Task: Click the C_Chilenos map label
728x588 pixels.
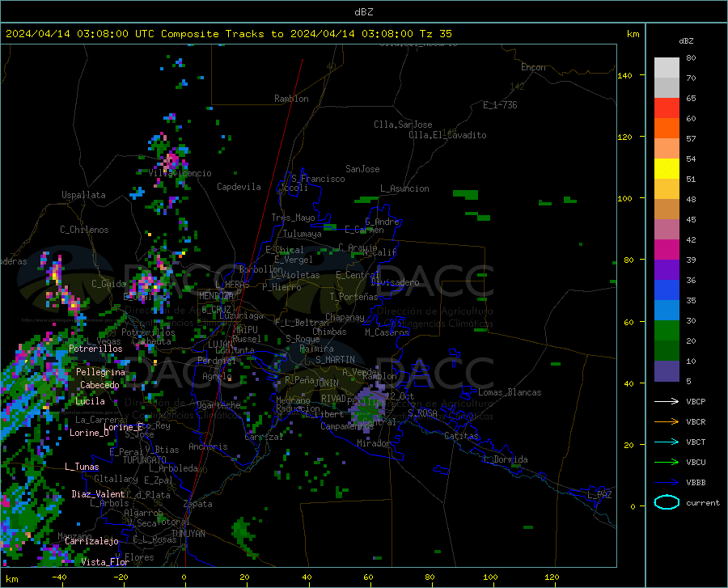Action: pyautogui.click(x=84, y=230)
